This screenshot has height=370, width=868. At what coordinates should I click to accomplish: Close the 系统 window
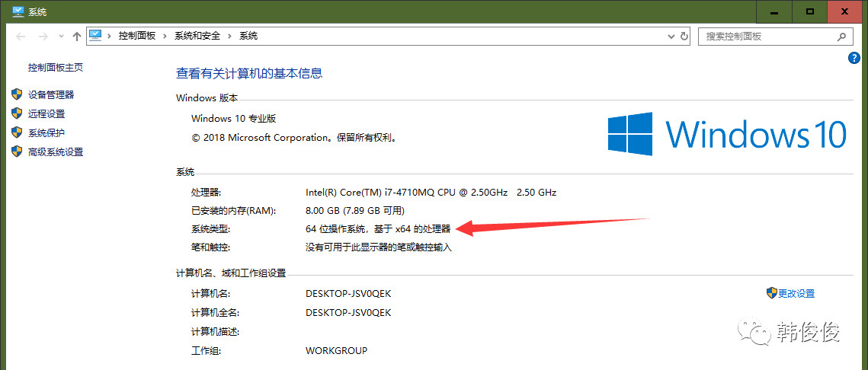tap(846, 11)
